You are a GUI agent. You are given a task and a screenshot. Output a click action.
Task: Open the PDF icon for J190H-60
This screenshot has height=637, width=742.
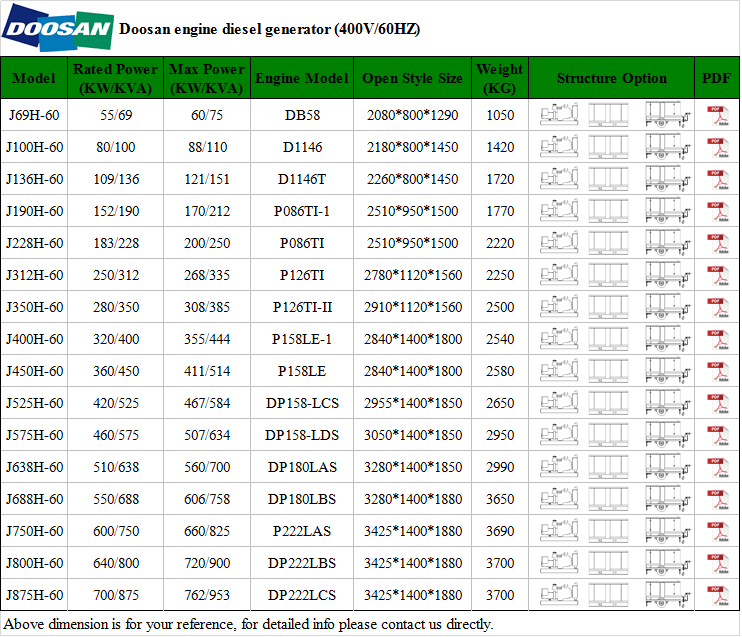click(718, 212)
